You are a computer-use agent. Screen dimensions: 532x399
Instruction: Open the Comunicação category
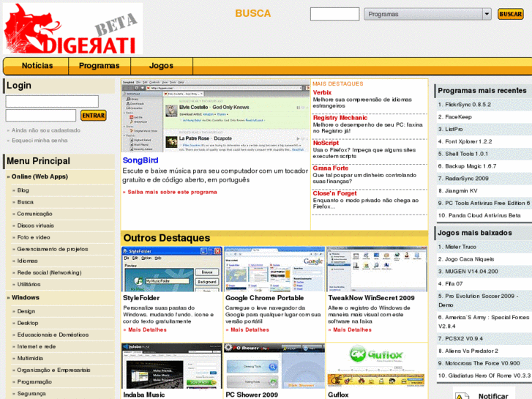[34, 214]
